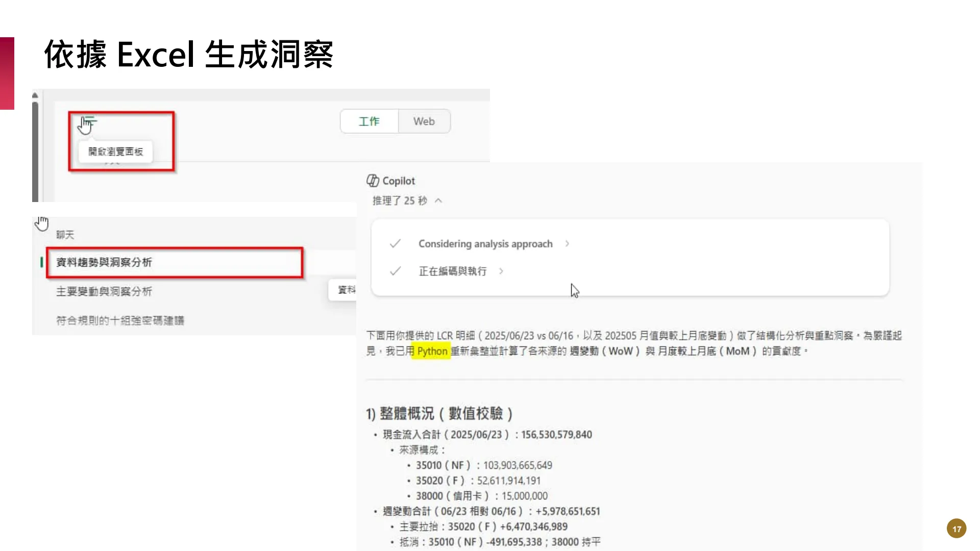
Task: Click the 聊天 section label
Action: tap(65, 235)
